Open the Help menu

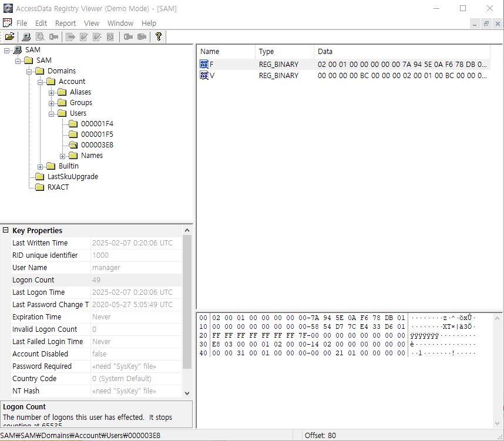(149, 23)
